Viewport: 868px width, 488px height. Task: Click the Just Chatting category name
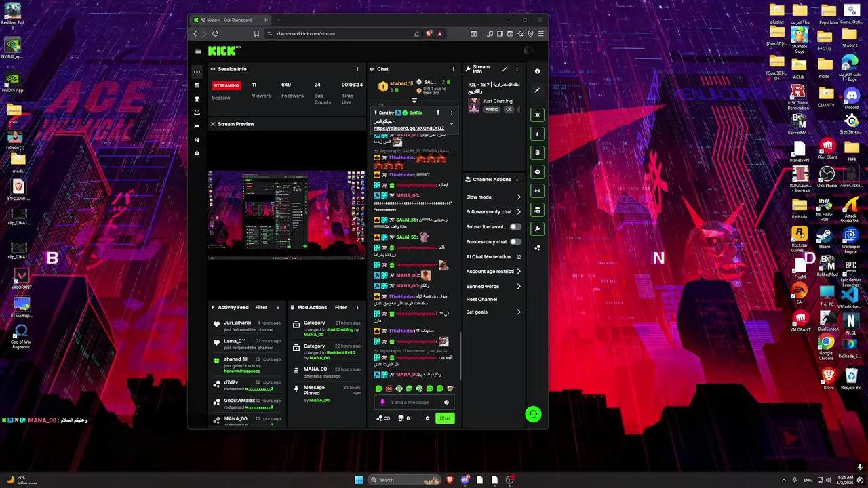click(x=498, y=101)
